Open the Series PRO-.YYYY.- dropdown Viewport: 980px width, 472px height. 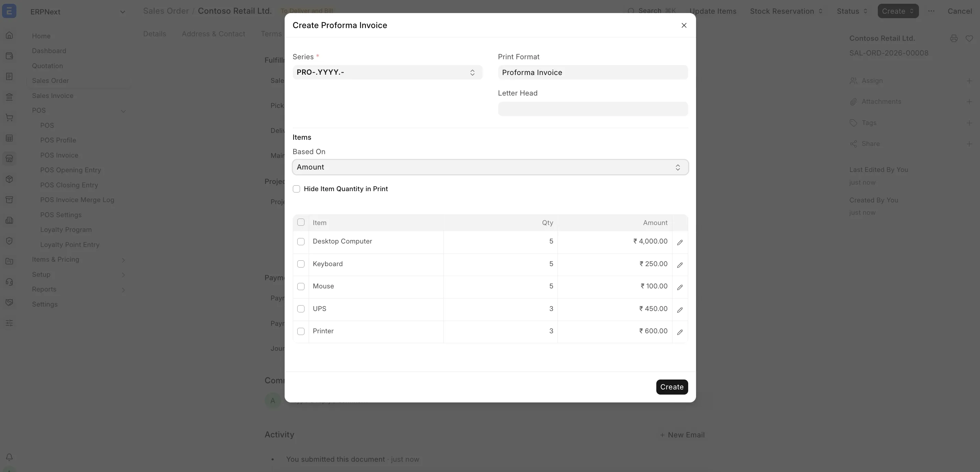point(387,72)
